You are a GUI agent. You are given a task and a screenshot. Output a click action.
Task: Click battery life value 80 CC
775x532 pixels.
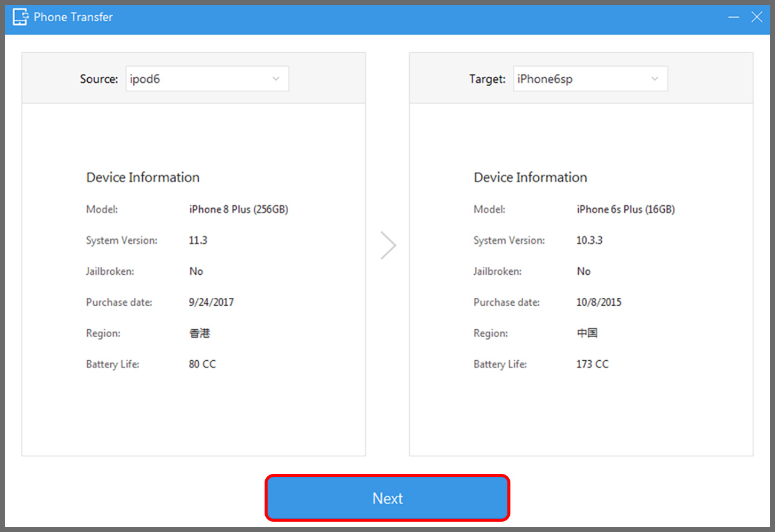coord(202,364)
